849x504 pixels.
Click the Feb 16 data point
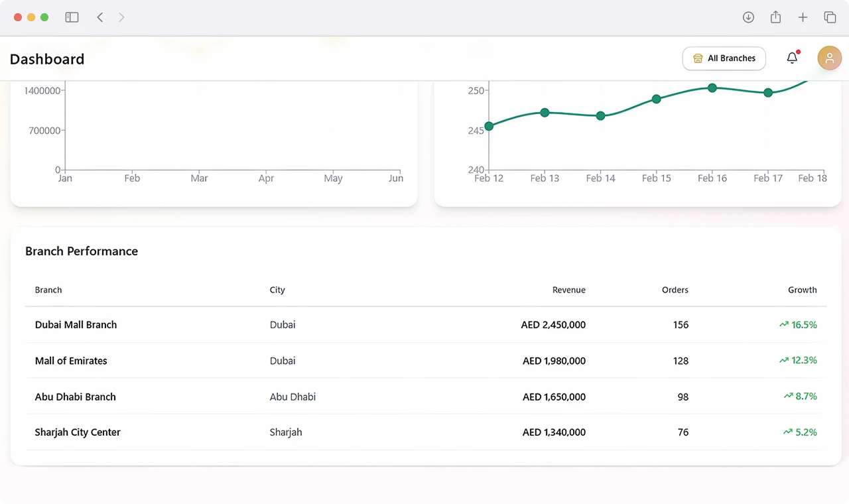712,88
